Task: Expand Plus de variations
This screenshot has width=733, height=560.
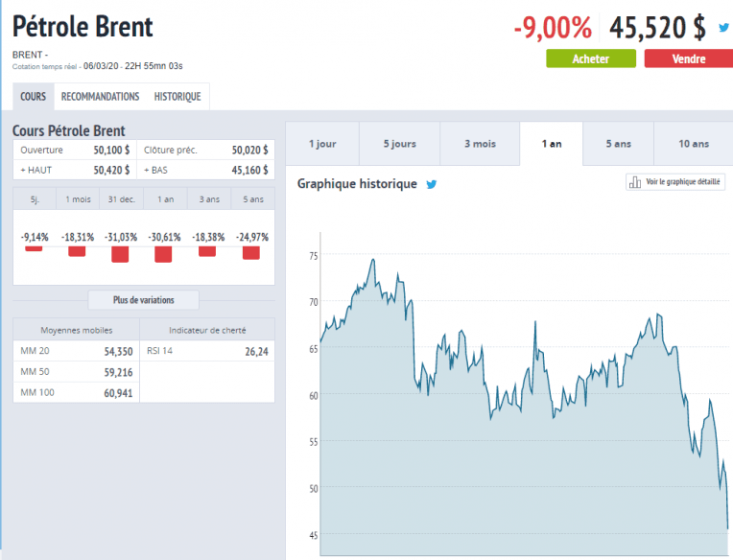Action: 144,300
